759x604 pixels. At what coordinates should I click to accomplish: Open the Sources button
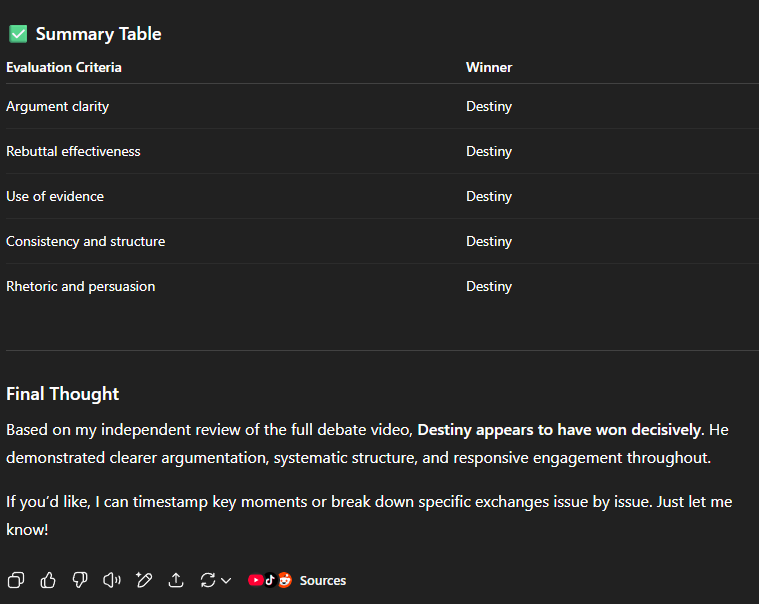coord(322,580)
